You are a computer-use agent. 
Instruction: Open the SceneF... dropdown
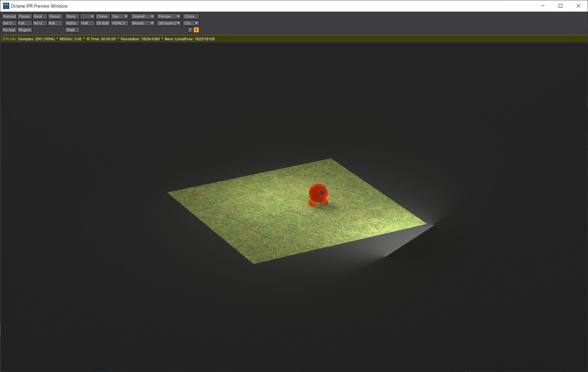tap(143, 17)
